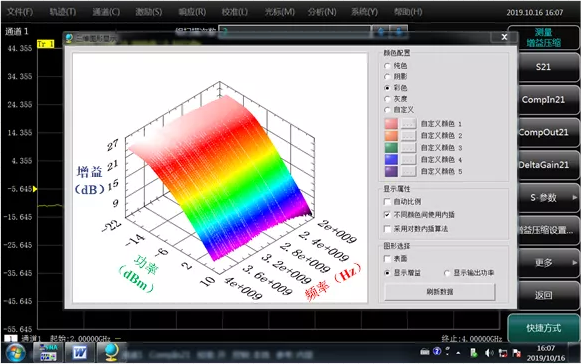Click the keyboard icon in system tray
This screenshot has width=581, height=364.
coord(425,351)
